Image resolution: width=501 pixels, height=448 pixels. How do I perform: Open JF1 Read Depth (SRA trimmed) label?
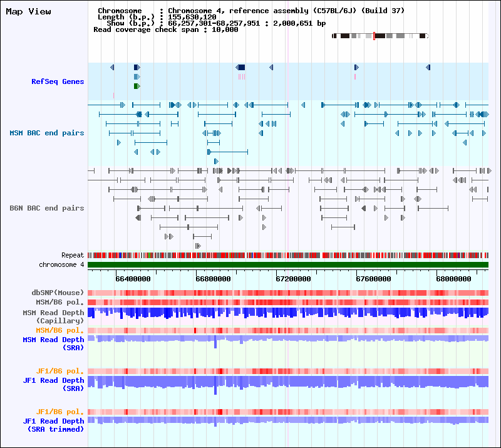53,425
